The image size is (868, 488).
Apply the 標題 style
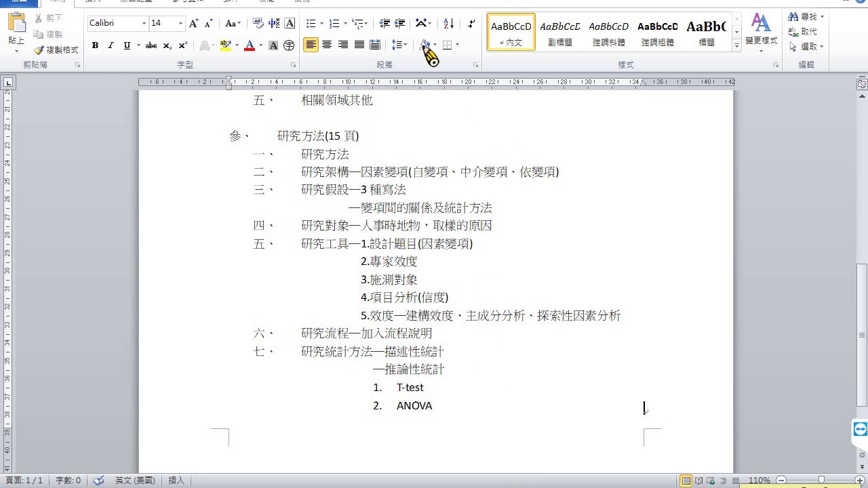pyautogui.click(x=706, y=32)
